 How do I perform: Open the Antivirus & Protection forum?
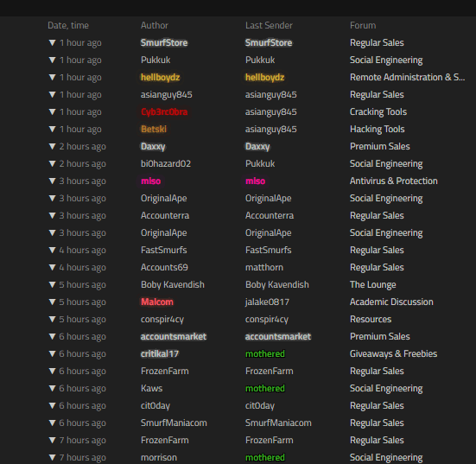coord(394,181)
